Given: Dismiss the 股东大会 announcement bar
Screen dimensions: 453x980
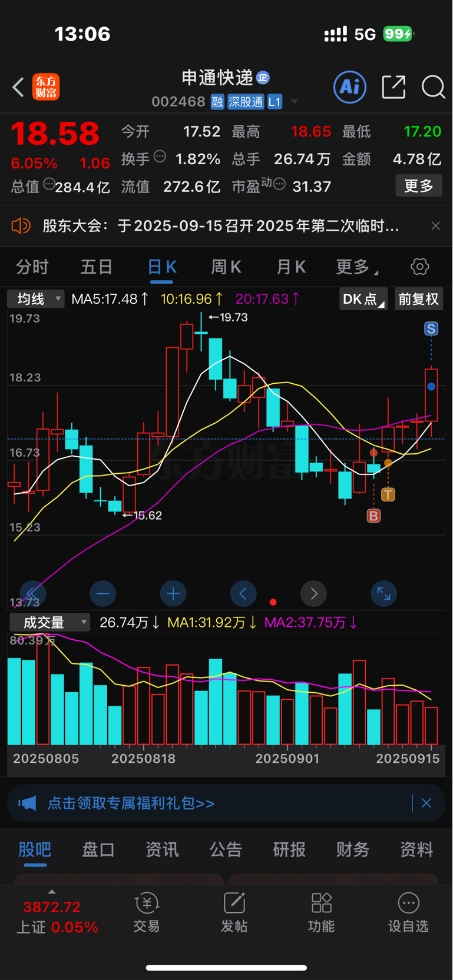Looking at the screenshot, I should point(435,226).
